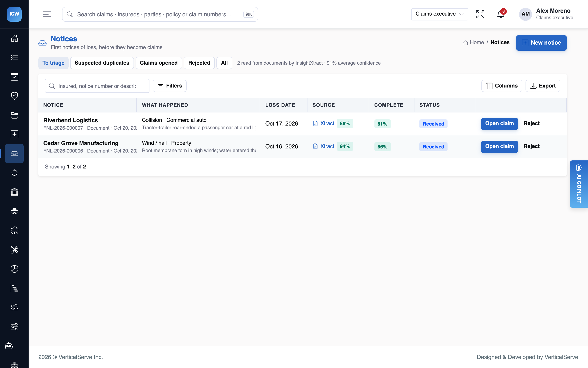Click the plus-square icon in sidebar
The width and height of the screenshot is (588, 368).
click(x=14, y=134)
